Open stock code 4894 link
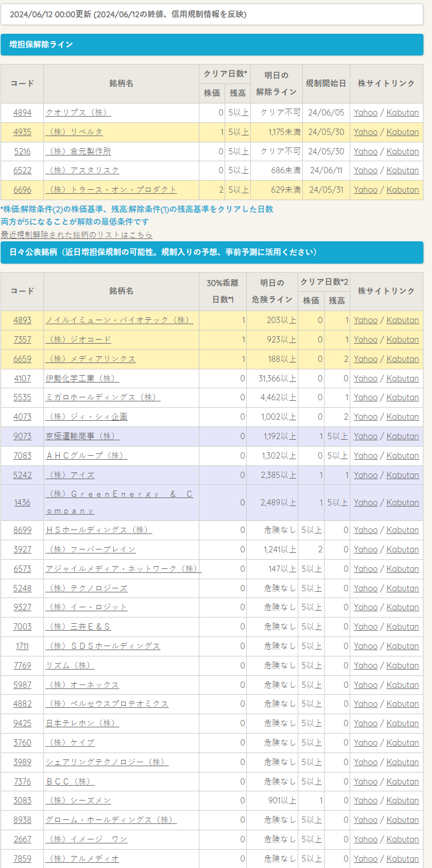 pos(22,113)
